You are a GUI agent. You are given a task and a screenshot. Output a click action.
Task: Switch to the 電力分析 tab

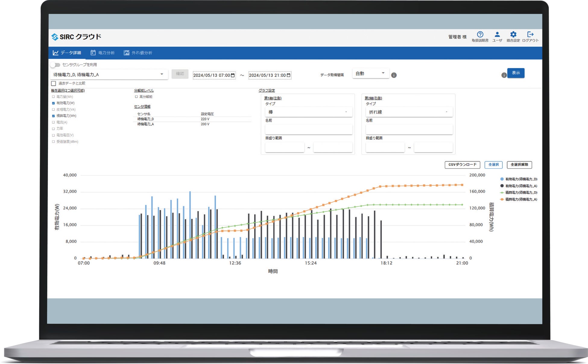point(103,53)
